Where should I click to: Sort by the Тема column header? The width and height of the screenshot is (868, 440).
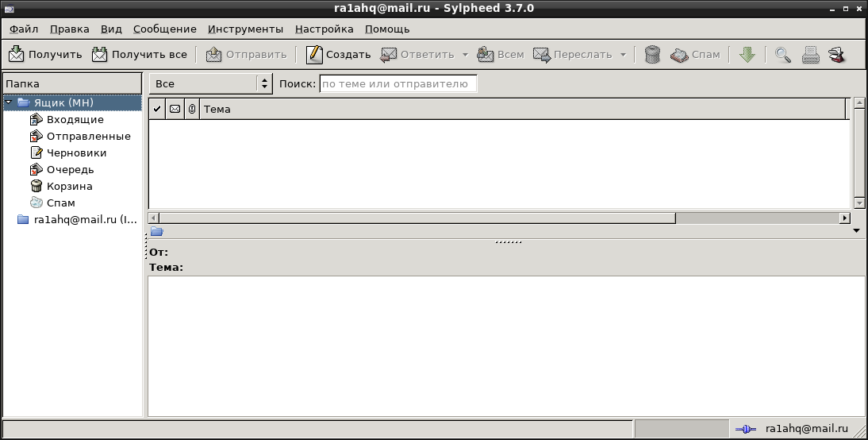(x=523, y=109)
